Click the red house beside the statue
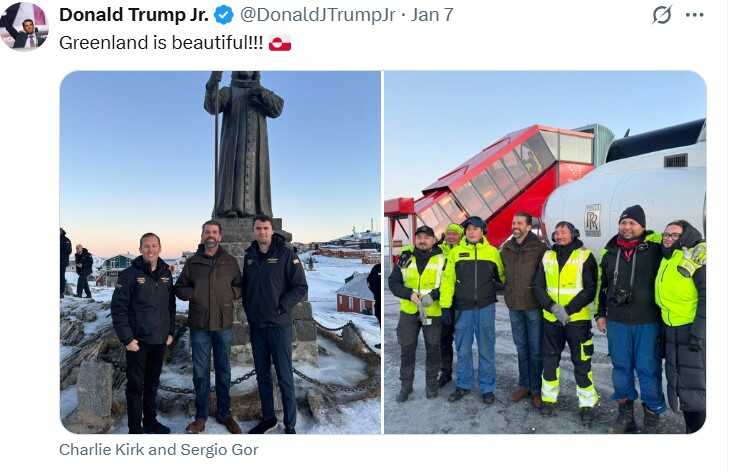The width and height of the screenshot is (729, 472). tap(355, 295)
